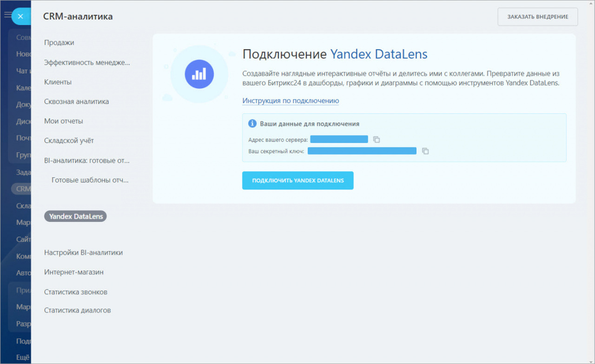Copy the secret key value
Image resolution: width=595 pixels, height=364 pixels.
[425, 151]
